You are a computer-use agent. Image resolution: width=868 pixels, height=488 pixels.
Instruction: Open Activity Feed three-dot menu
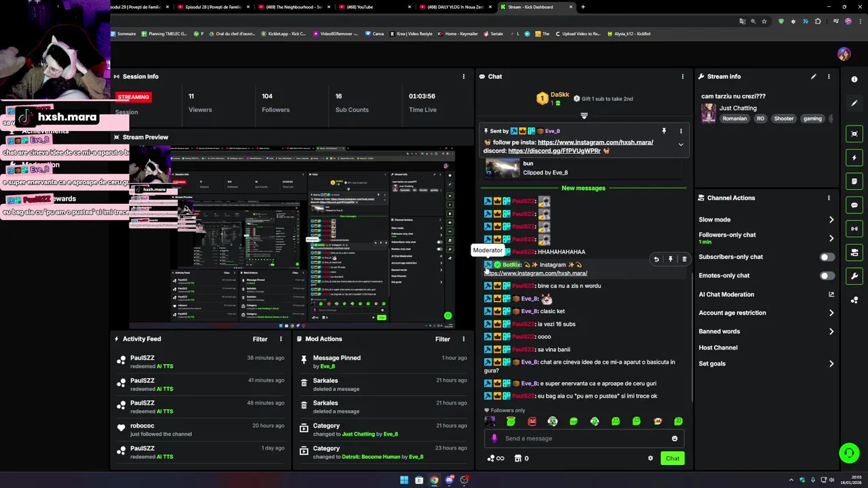tap(281, 339)
